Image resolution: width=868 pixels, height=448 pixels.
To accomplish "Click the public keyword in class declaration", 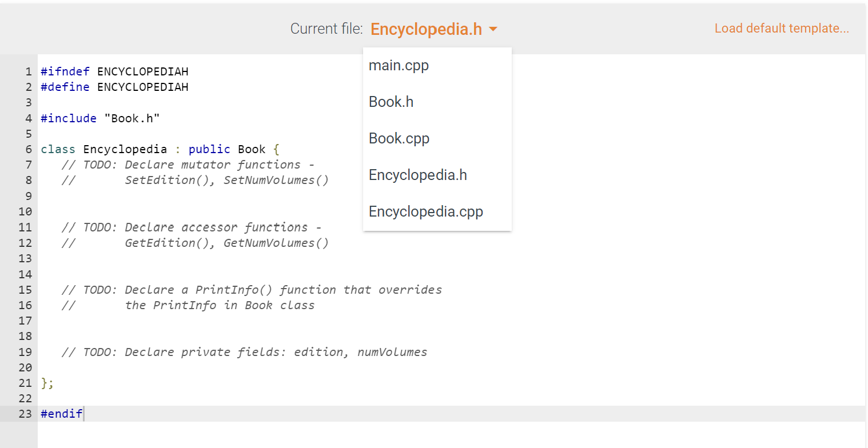I will coord(209,149).
